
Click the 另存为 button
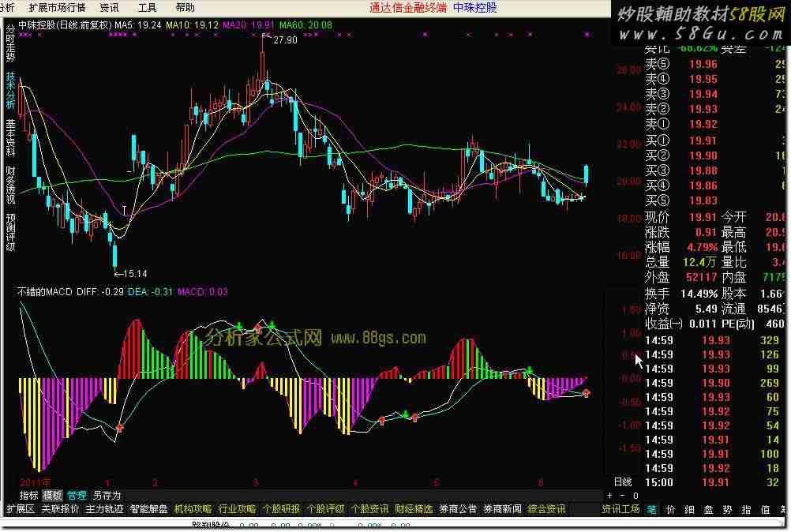(107, 496)
